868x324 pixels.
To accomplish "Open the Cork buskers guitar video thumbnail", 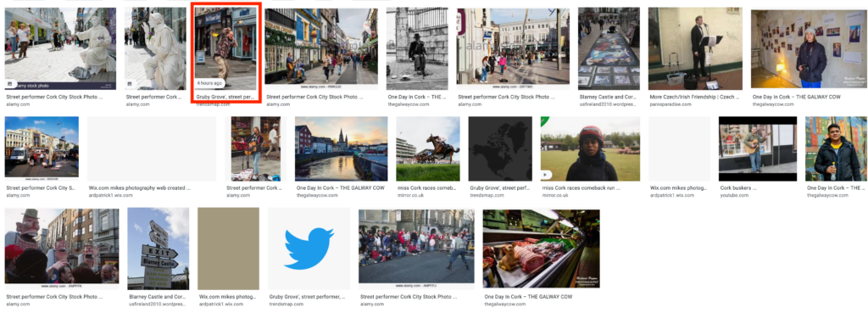I will [x=757, y=148].
